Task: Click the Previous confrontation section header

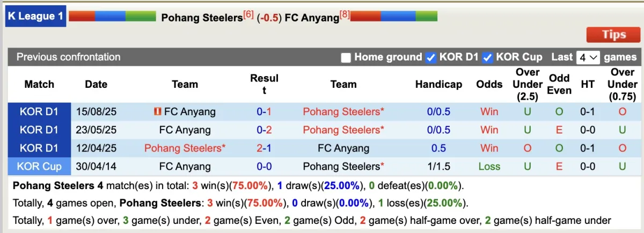Action: point(69,57)
